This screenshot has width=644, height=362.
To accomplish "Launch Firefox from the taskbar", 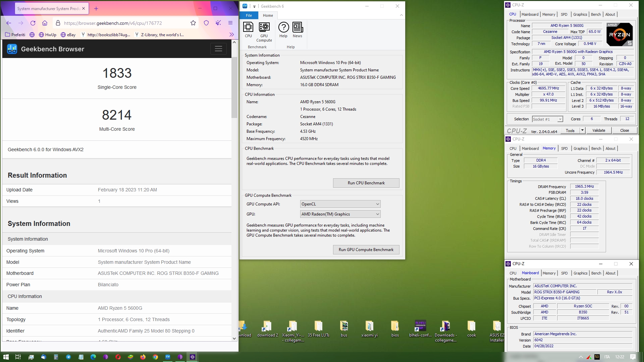I will pos(143,357).
